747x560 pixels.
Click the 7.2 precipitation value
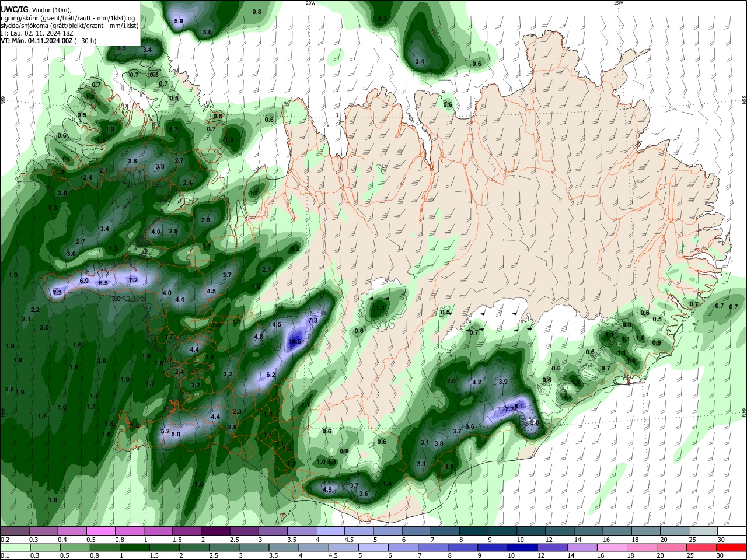(x=132, y=281)
